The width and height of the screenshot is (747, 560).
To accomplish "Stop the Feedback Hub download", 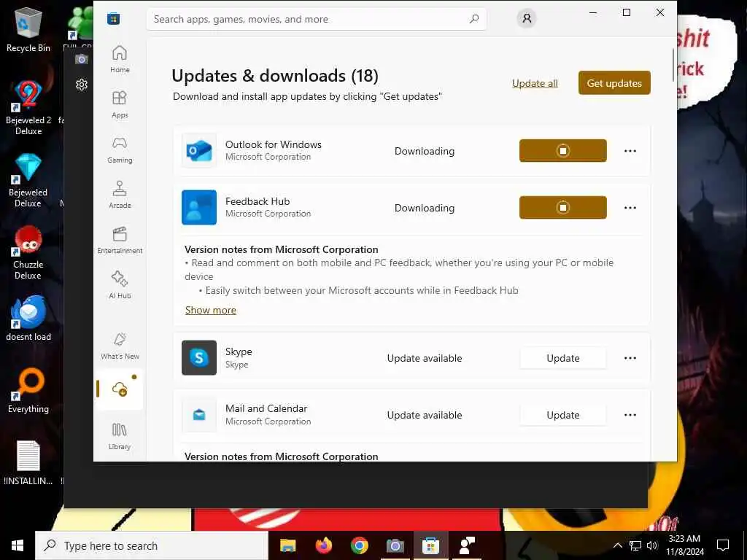I will click(x=562, y=208).
